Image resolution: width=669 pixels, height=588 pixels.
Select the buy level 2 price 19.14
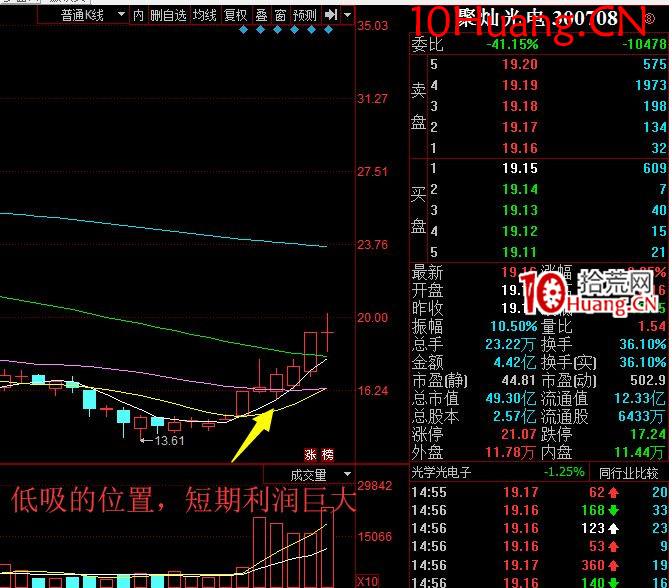click(520, 189)
